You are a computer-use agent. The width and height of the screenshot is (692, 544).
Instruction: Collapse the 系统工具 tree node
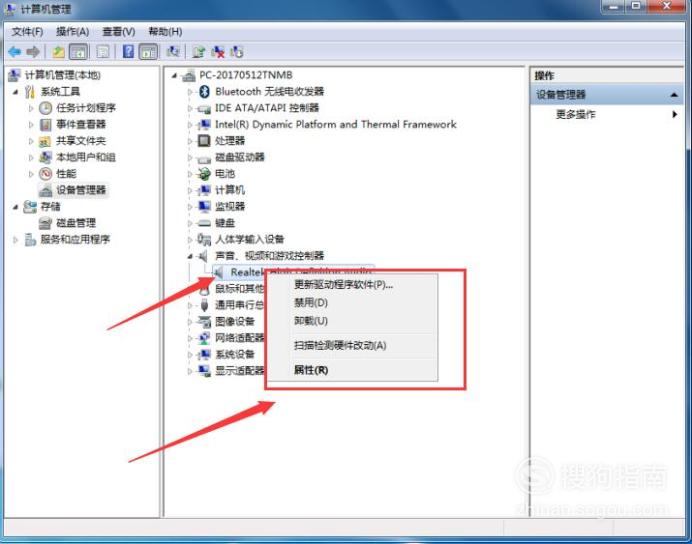click(15, 92)
